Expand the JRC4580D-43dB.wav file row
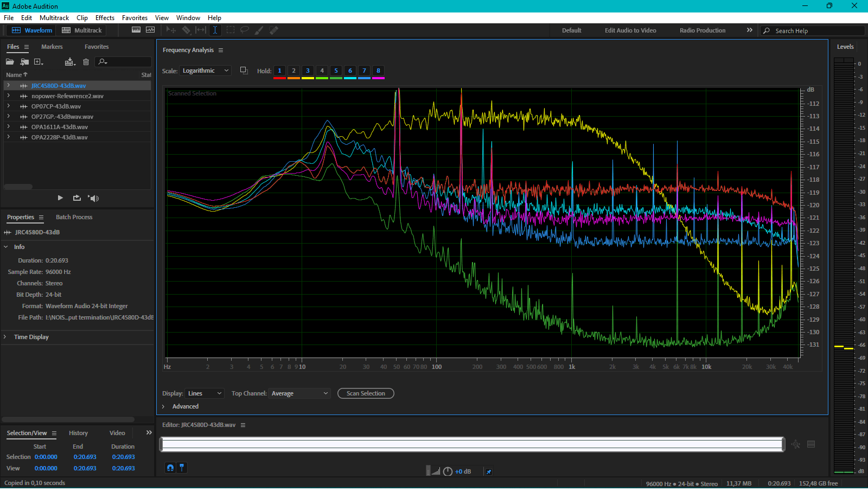Image resolution: width=868 pixels, height=491 pixels. [x=9, y=86]
